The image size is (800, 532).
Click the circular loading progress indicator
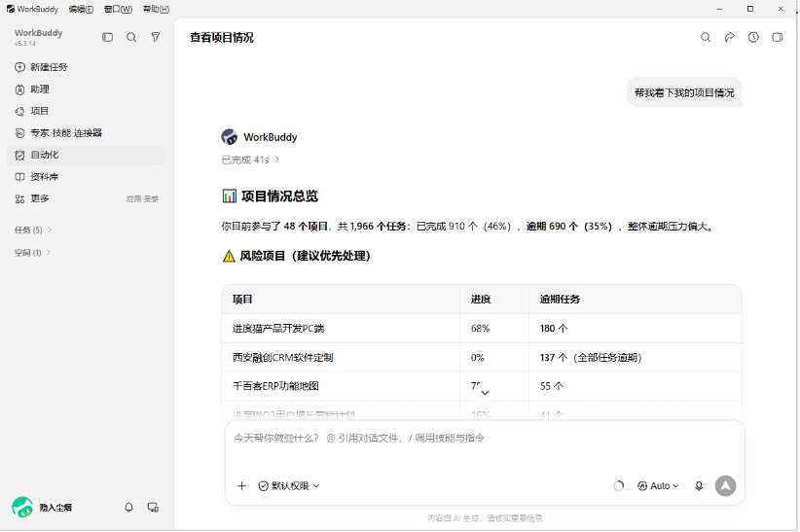pyautogui.click(x=618, y=486)
